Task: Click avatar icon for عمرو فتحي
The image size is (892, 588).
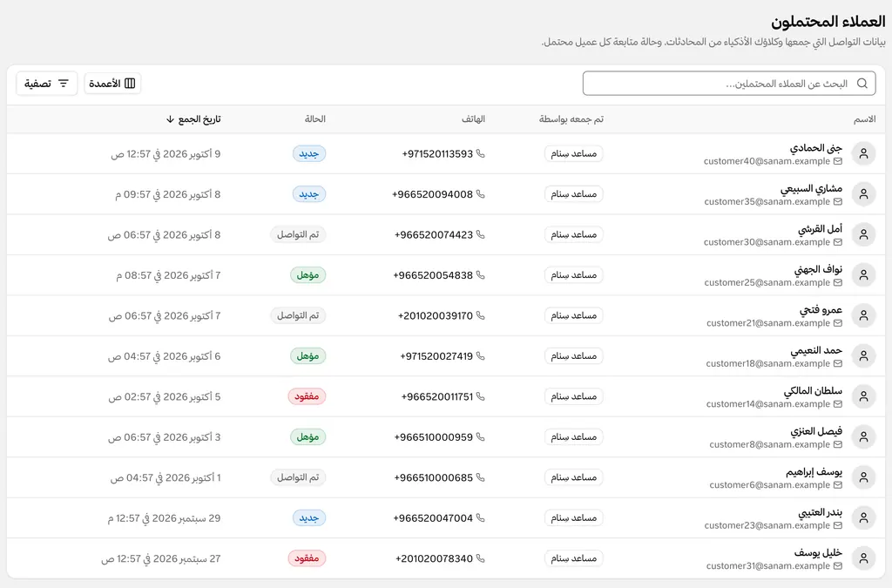Action: [x=863, y=315]
